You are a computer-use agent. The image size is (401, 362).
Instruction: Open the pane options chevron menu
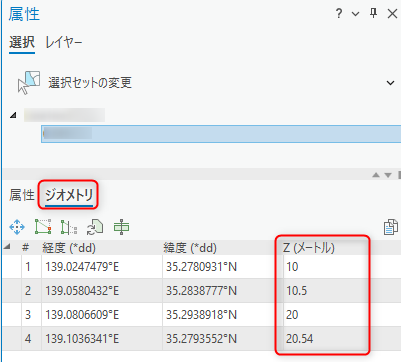pos(356,14)
